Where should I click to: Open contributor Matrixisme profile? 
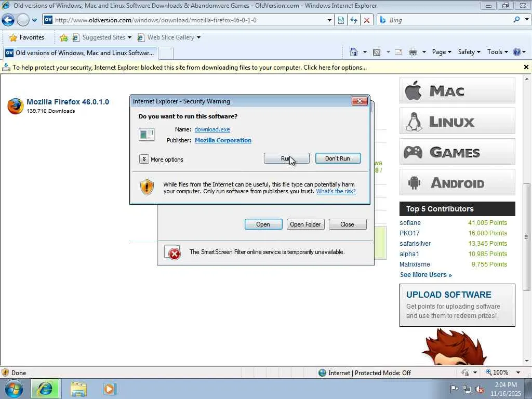[x=415, y=264]
